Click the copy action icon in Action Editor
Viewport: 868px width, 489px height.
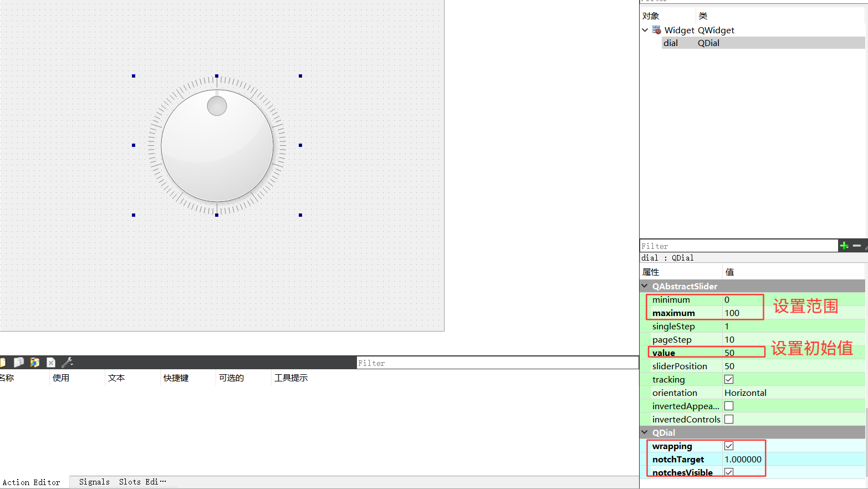(x=18, y=362)
